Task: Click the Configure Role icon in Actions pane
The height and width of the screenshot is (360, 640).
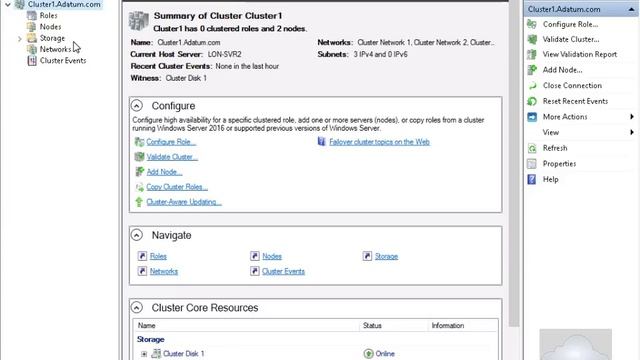Action: pyautogui.click(x=532, y=24)
